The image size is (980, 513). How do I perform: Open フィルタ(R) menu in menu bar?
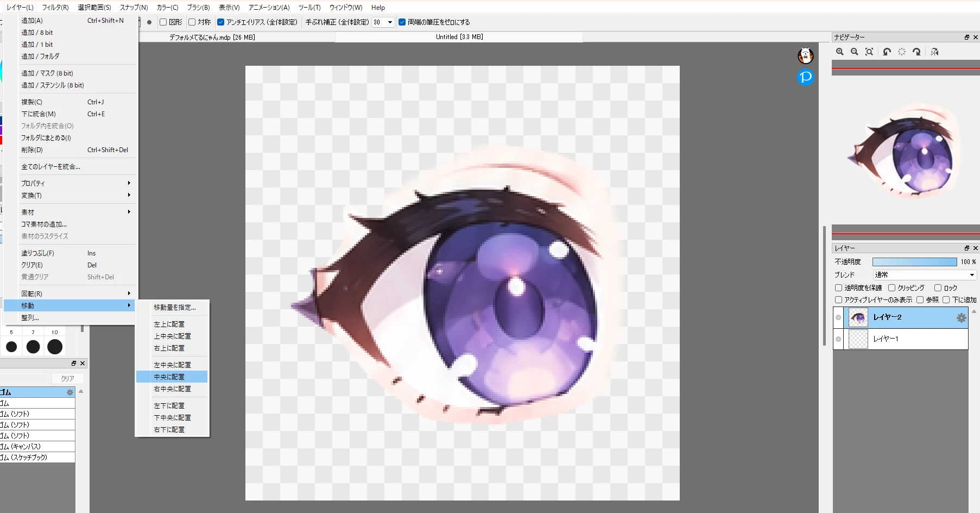[x=55, y=8]
